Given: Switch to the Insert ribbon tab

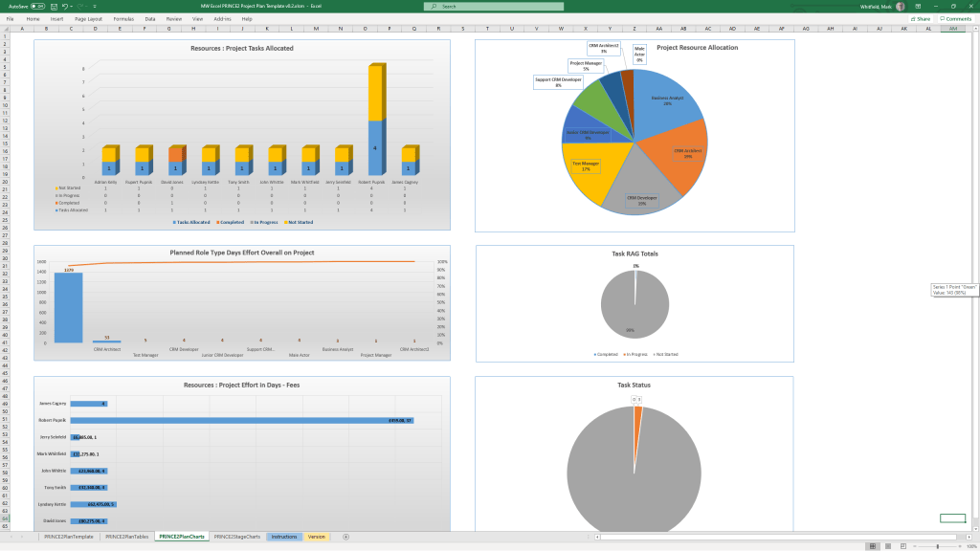Looking at the screenshot, I should pyautogui.click(x=56, y=19).
